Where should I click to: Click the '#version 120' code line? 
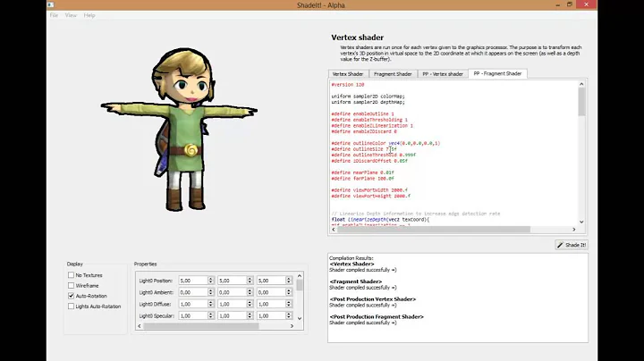(348, 85)
